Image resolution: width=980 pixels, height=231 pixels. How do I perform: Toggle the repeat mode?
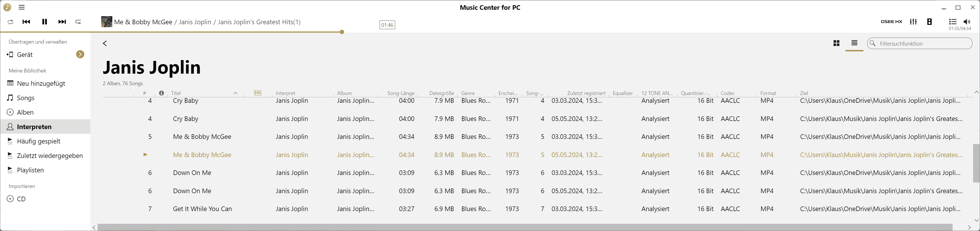[78, 22]
